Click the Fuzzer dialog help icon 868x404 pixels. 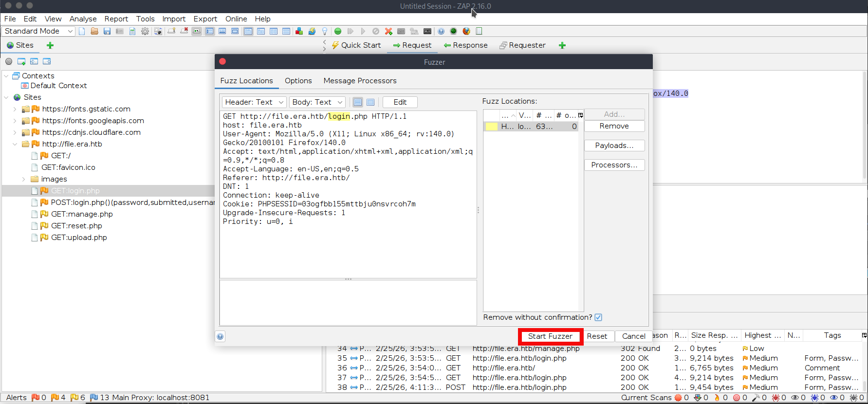221,336
